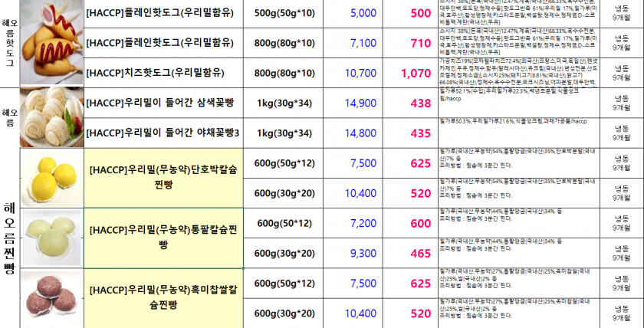644x328 pixels.
Task: Click the 흑미찹쌀칼슘찐빵 product name cell
Action: click(x=163, y=298)
